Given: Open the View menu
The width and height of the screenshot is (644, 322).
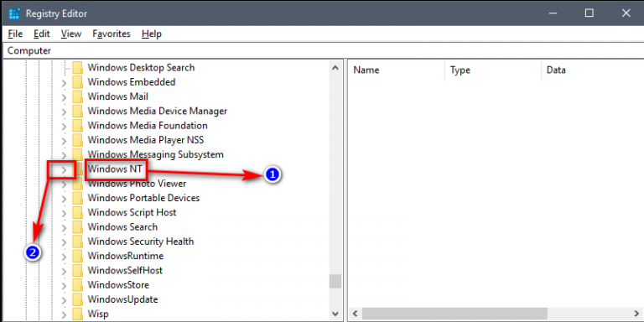Looking at the screenshot, I should click(71, 34).
